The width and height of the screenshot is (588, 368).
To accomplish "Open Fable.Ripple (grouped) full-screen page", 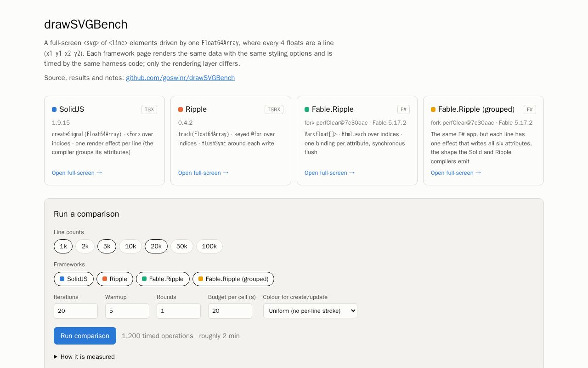I will 456,173.
